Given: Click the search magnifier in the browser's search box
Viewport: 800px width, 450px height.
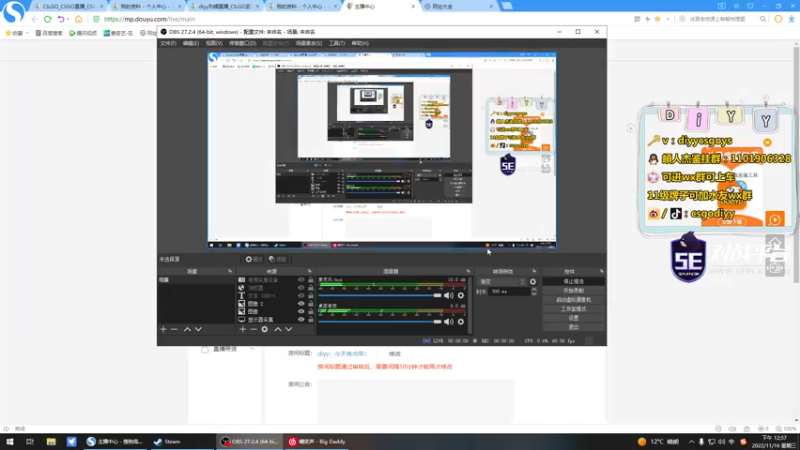Looking at the screenshot, I should click(763, 19).
